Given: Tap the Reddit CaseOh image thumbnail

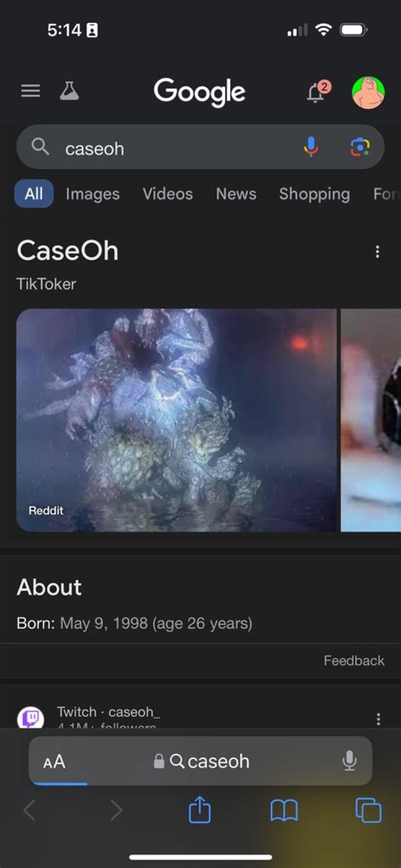Looking at the screenshot, I should point(177,420).
